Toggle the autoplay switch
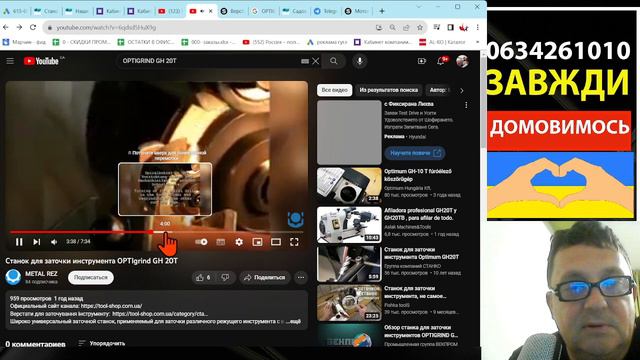Screen dimensions: 640x360 [201, 242]
